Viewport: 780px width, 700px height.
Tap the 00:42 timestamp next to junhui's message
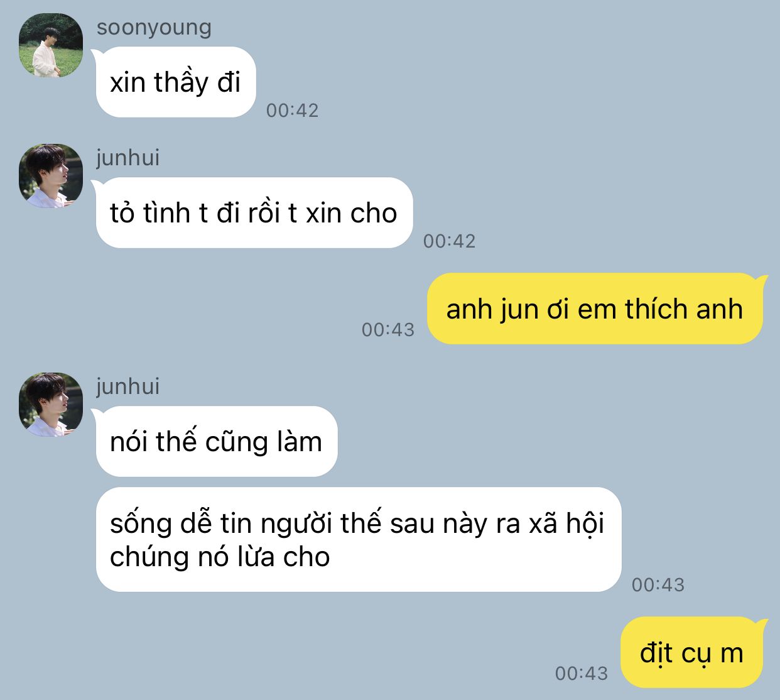[450, 241]
